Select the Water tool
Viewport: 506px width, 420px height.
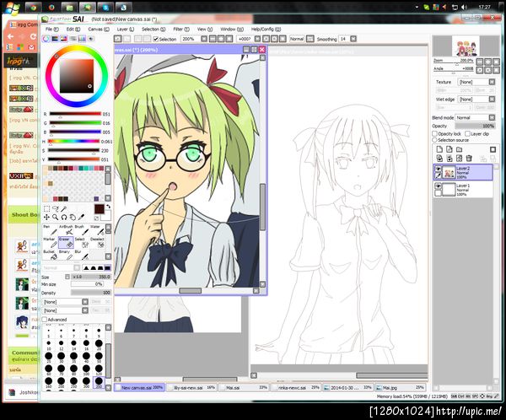point(97,230)
